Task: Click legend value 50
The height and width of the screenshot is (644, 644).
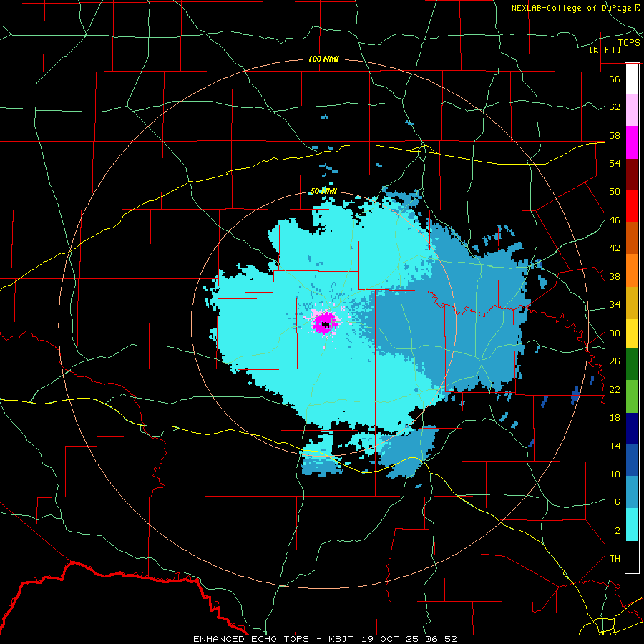Action: pos(615,192)
